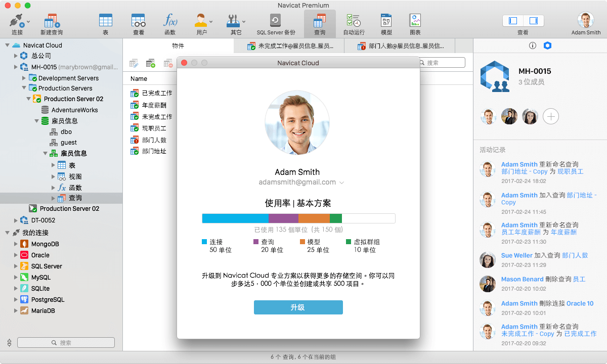Open the 图表 charts toolbar icon
Viewport: 607px width, 364px height.
(415, 20)
